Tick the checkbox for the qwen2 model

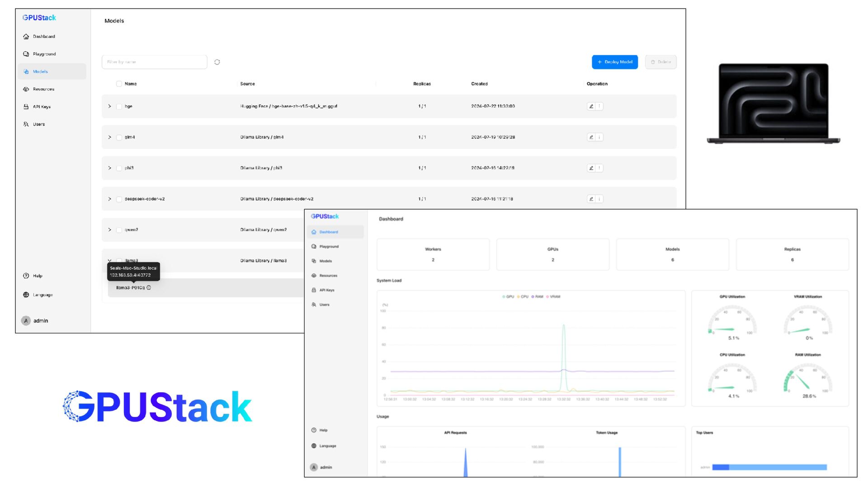pyautogui.click(x=119, y=230)
